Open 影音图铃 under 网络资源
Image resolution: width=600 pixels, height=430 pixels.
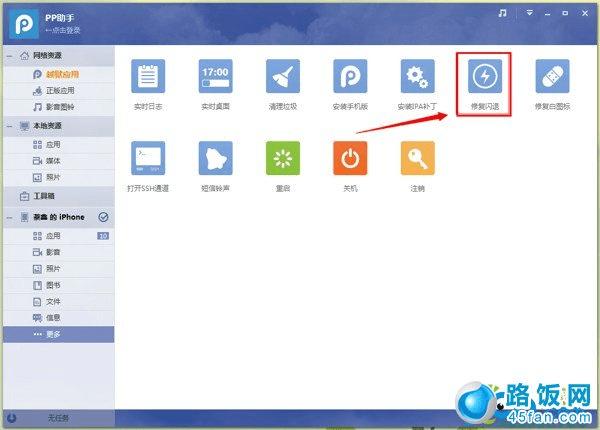tap(59, 107)
